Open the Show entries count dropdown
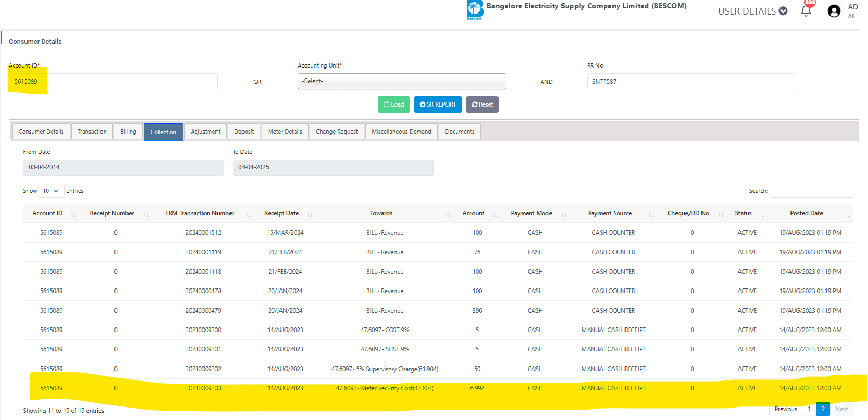Image resolution: width=868 pixels, height=420 pixels. 51,191
